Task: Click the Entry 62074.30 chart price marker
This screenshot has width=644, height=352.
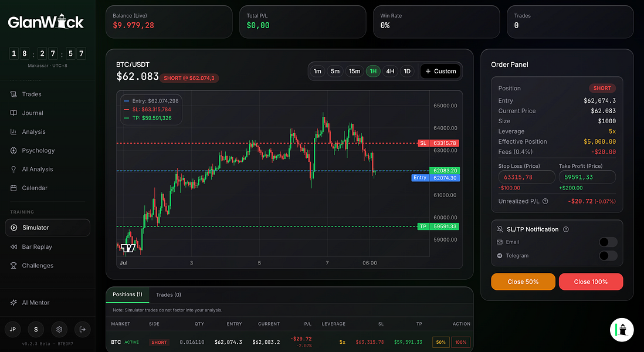Action: (435, 178)
